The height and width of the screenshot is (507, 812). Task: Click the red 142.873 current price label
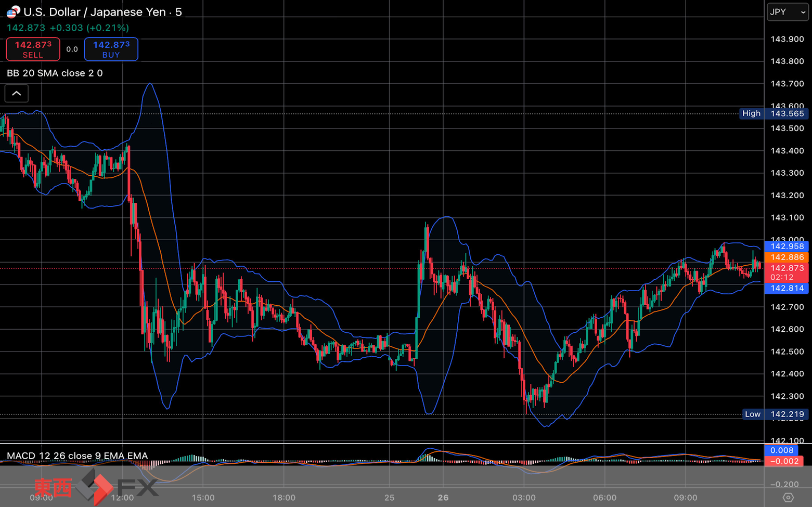[x=787, y=272]
